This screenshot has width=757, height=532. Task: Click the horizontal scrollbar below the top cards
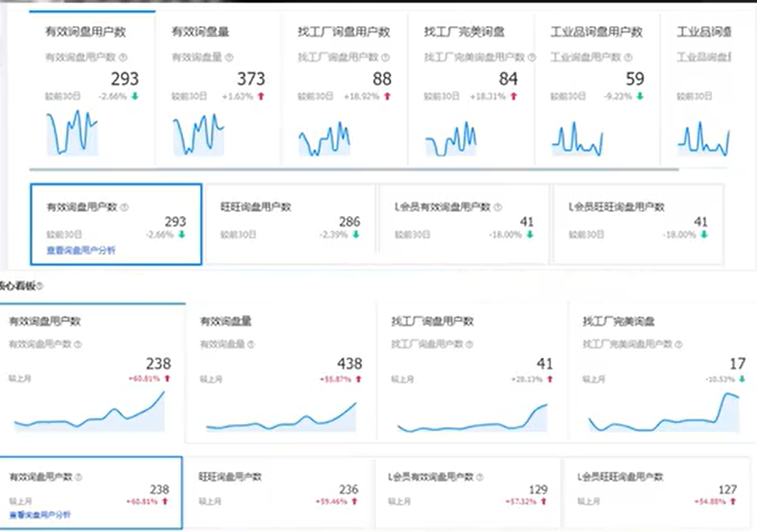pyautogui.click(x=353, y=170)
